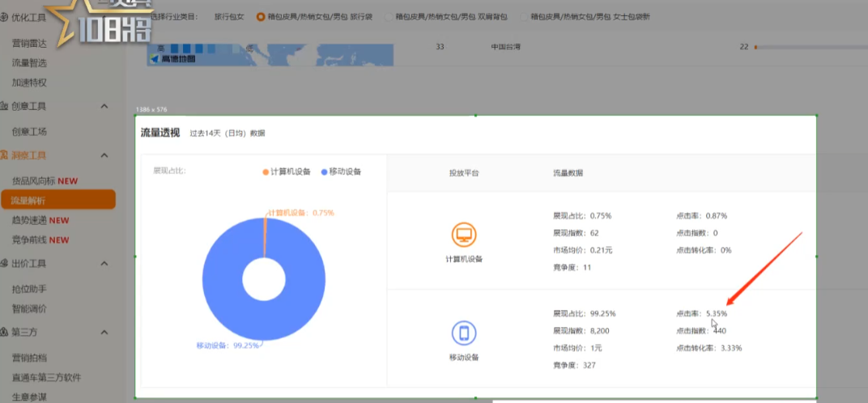Go to 直通车第三方软件 link
This screenshot has width=868, height=403.
(x=46, y=377)
